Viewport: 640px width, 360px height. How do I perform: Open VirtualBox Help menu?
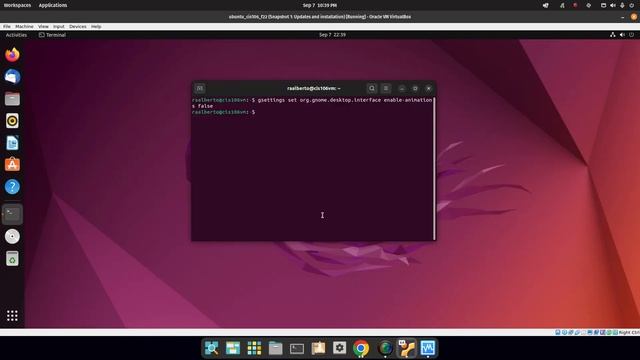[x=96, y=26]
